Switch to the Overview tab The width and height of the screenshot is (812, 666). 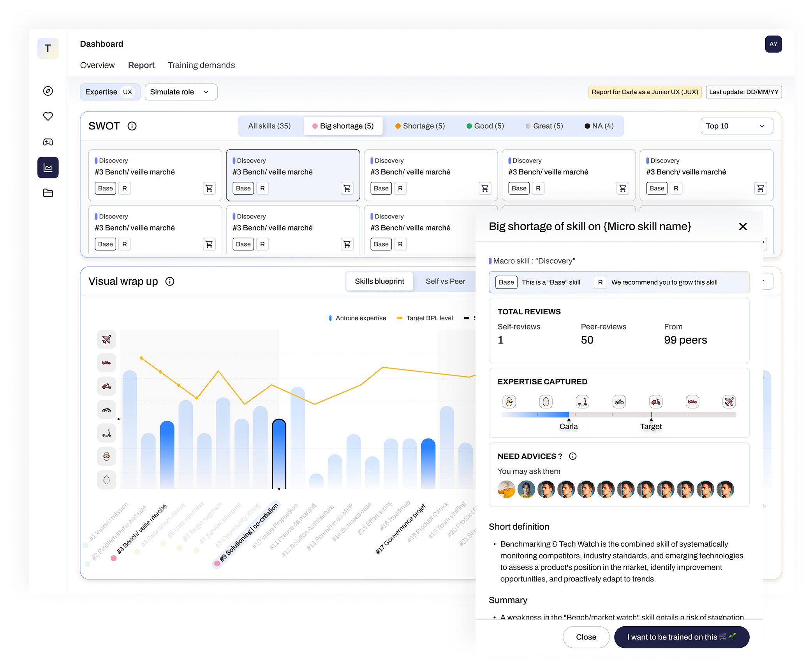(97, 65)
